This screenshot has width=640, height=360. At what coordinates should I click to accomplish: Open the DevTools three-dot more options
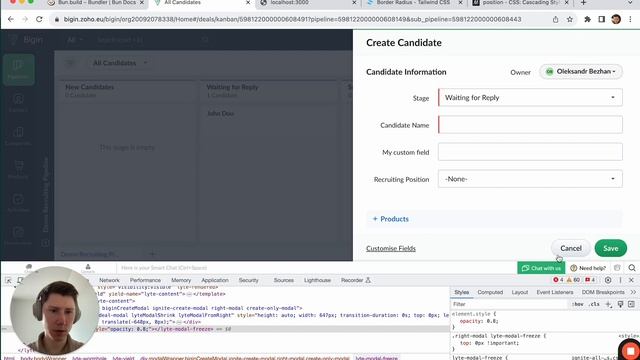(620, 280)
